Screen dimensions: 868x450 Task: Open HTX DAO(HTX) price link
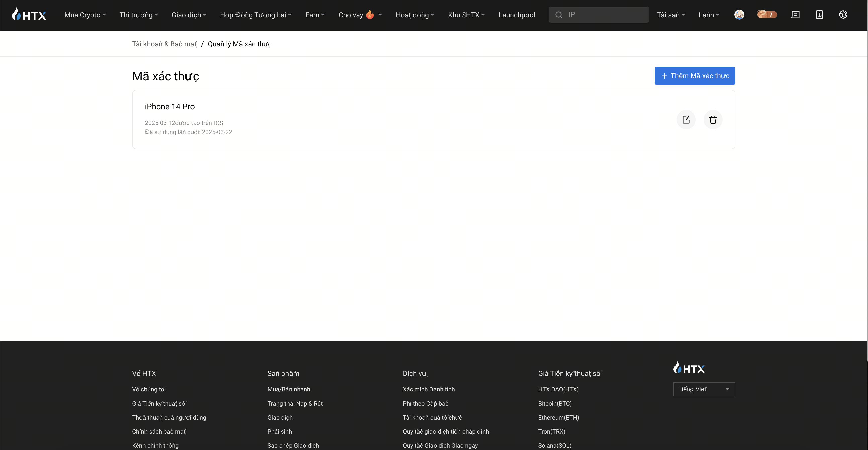pos(558,389)
